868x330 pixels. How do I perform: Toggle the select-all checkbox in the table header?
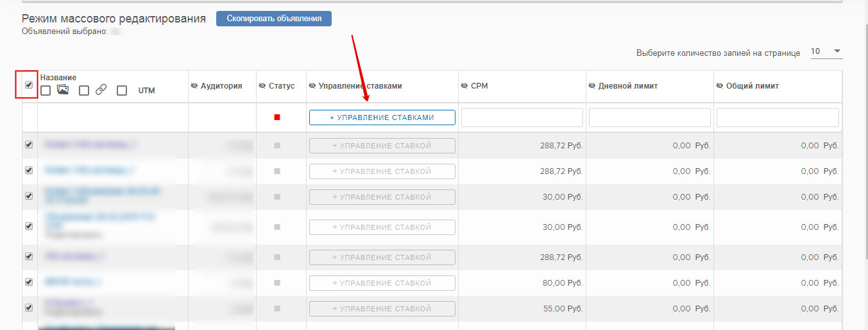click(x=28, y=85)
